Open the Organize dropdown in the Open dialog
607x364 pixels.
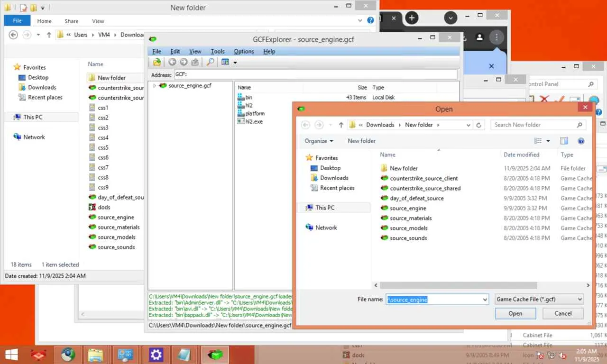[x=319, y=141]
